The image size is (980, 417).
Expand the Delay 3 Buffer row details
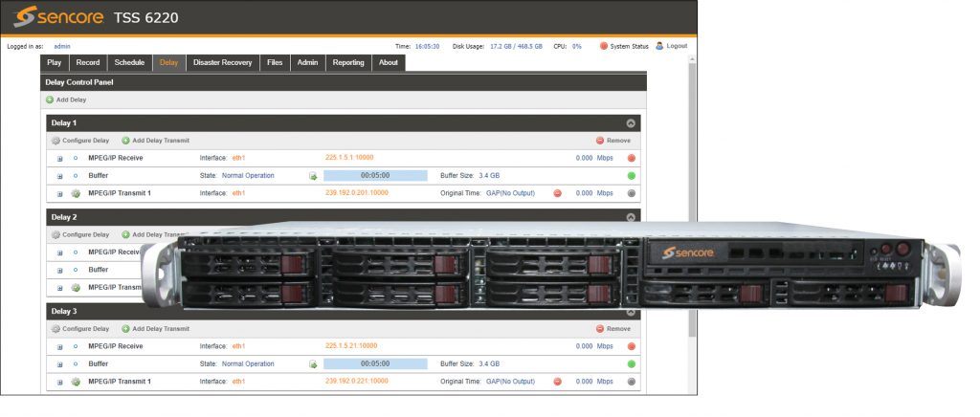(x=59, y=364)
